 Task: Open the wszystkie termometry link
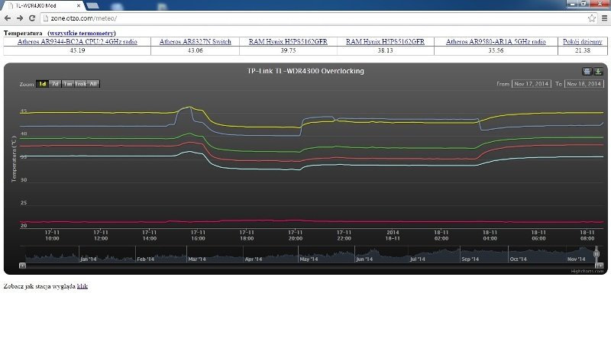(x=82, y=33)
